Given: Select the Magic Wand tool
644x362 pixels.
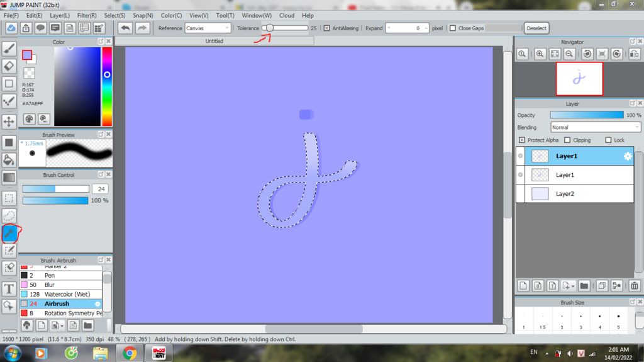Looking at the screenshot, I should 9,233.
